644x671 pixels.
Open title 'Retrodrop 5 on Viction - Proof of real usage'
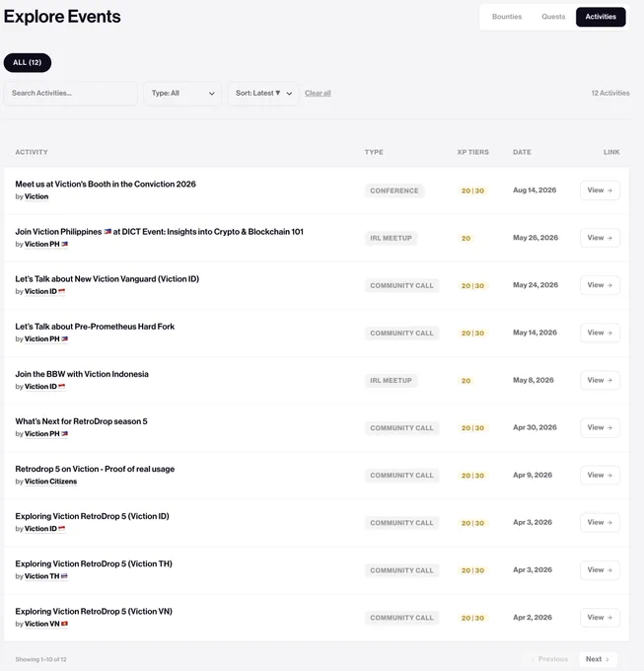[x=95, y=469]
